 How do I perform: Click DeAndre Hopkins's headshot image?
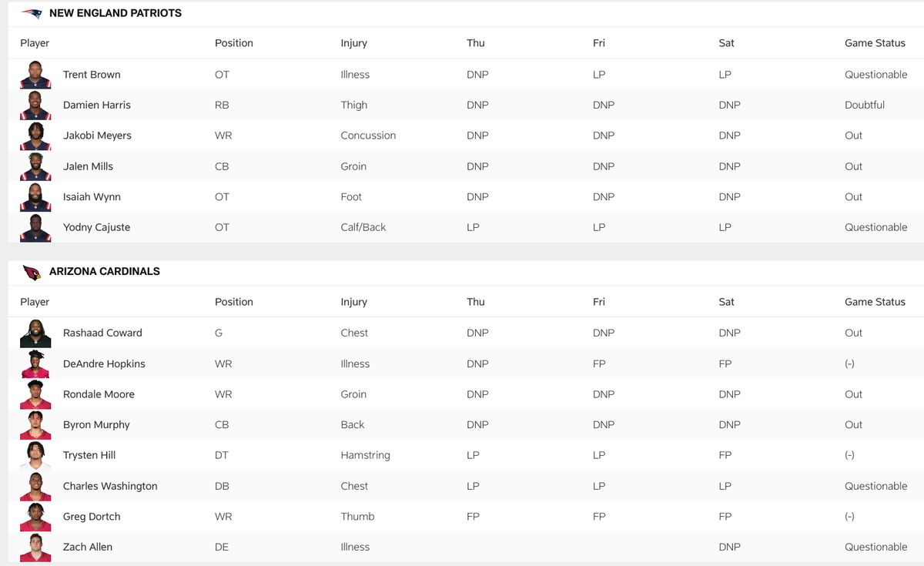pyautogui.click(x=35, y=363)
